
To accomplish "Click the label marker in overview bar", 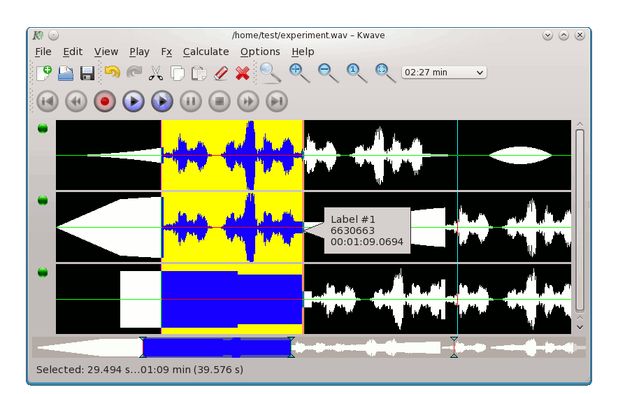I will point(454,347).
